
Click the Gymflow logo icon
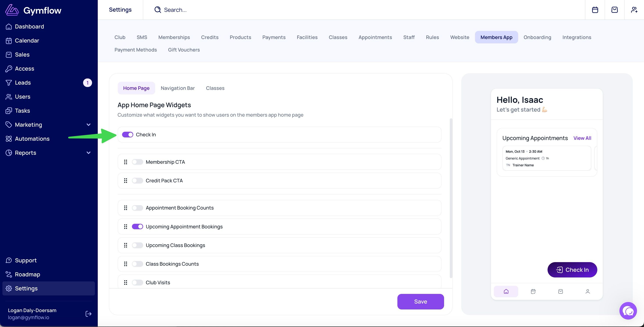coord(12,10)
